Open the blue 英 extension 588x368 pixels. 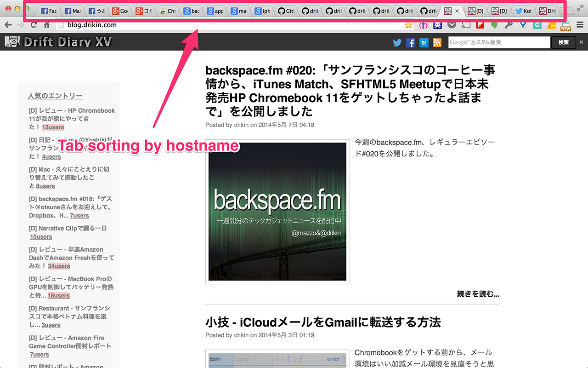(x=437, y=25)
